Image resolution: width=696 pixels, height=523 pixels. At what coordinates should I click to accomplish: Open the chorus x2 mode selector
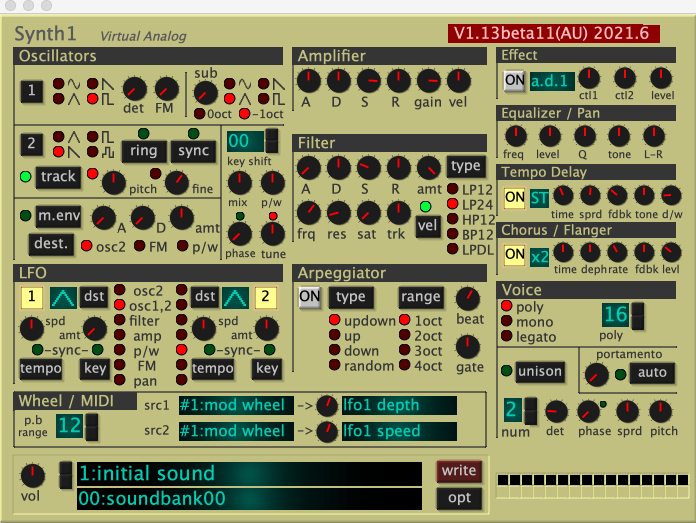point(539,257)
